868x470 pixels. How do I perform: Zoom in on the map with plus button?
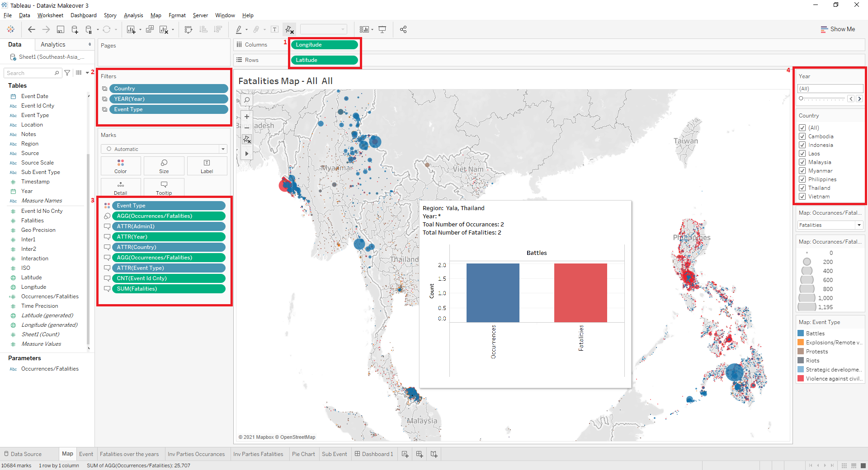pos(247,117)
